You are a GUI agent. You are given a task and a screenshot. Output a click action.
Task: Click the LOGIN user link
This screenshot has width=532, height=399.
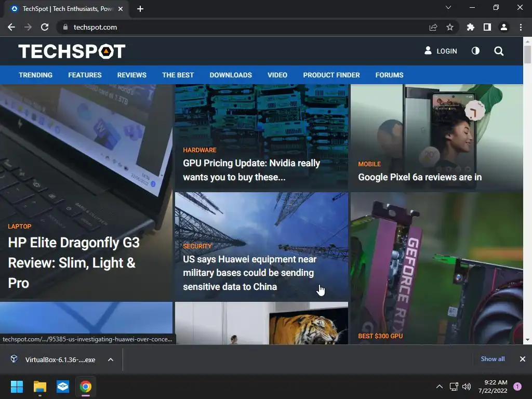(x=441, y=51)
